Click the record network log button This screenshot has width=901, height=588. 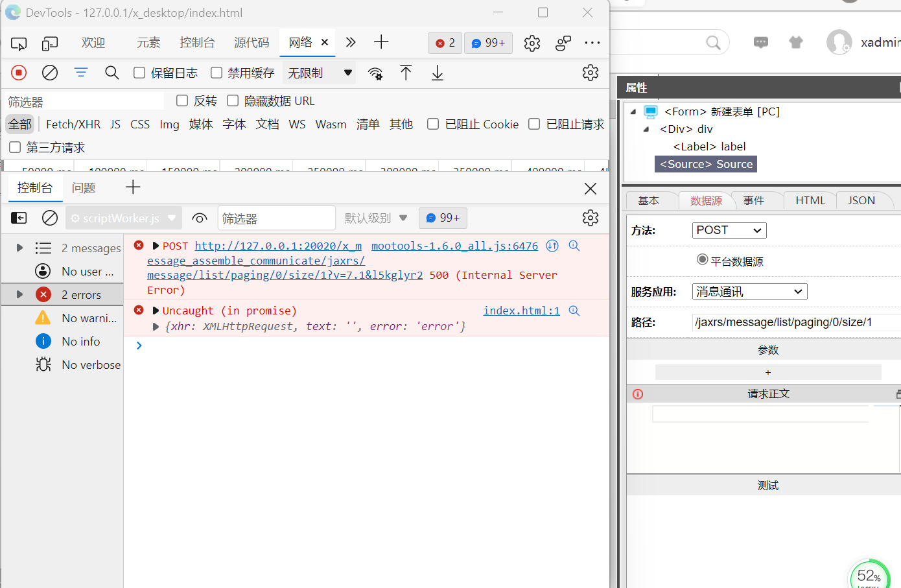pyautogui.click(x=19, y=73)
